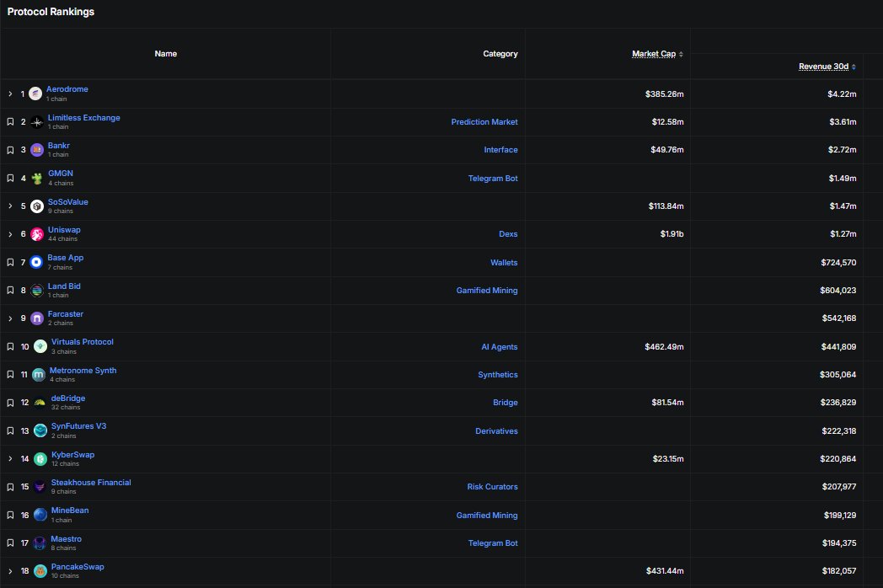Bookmark Metronome Synth
The width and height of the screenshot is (883, 588).
[10, 375]
